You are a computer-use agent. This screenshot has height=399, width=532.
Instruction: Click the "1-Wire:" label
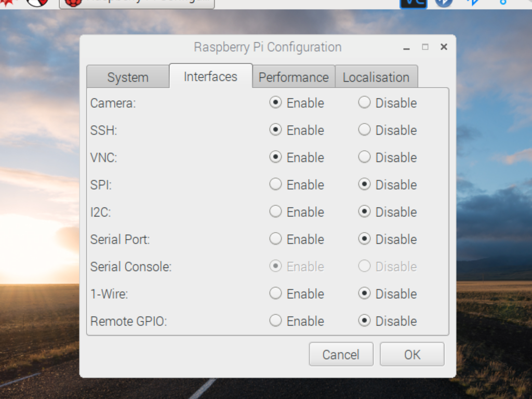[x=109, y=294]
